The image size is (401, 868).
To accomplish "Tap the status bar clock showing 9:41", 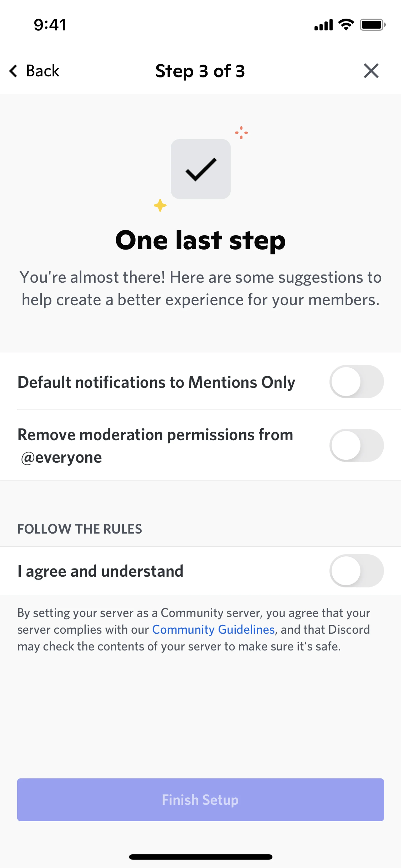I will (x=50, y=25).
